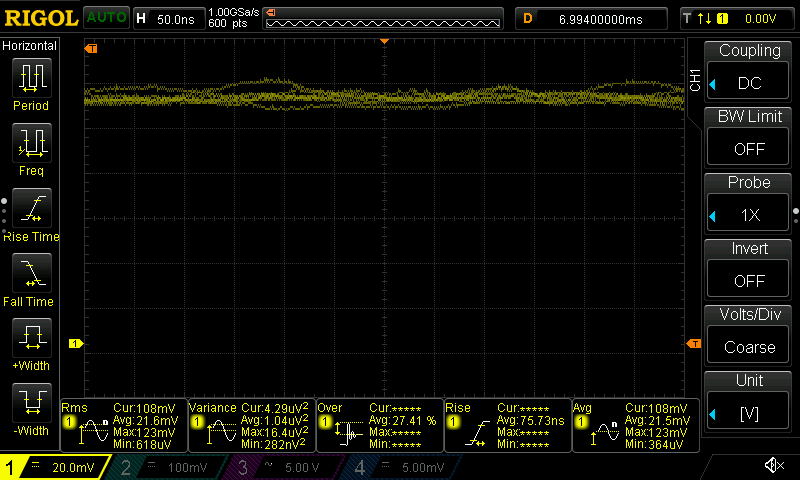Image resolution: width=800 pixels, height=480 pixels.
Task: Click the 6.99400000ms delay value
Action: tap(601, 19)
